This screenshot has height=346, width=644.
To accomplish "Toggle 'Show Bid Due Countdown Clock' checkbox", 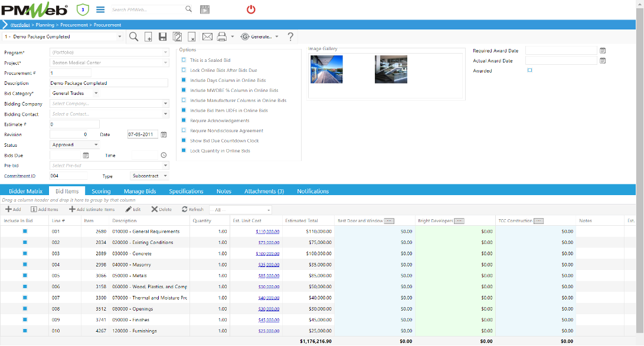I will pos(184,140).
